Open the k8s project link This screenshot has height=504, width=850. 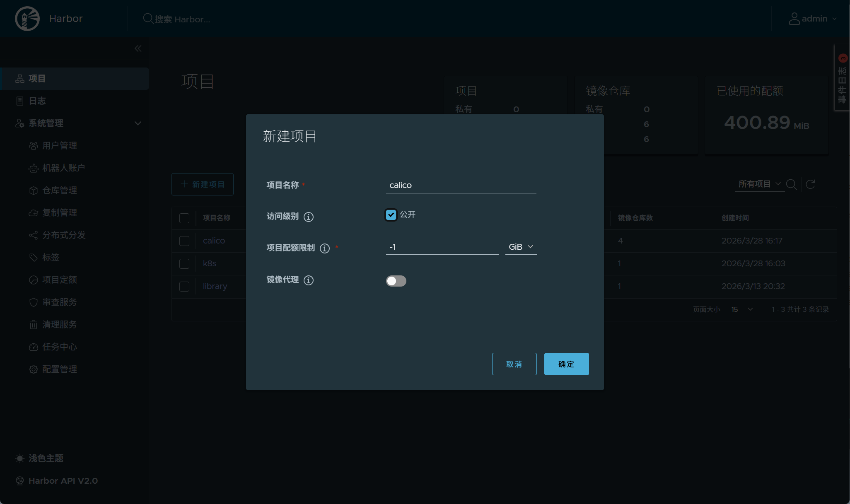(x=210, y=263)
